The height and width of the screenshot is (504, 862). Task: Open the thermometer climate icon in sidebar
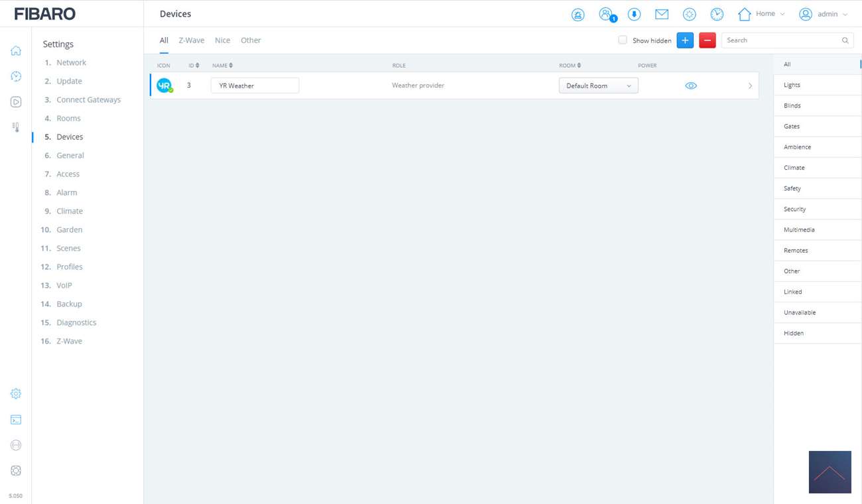pos(16,127)
